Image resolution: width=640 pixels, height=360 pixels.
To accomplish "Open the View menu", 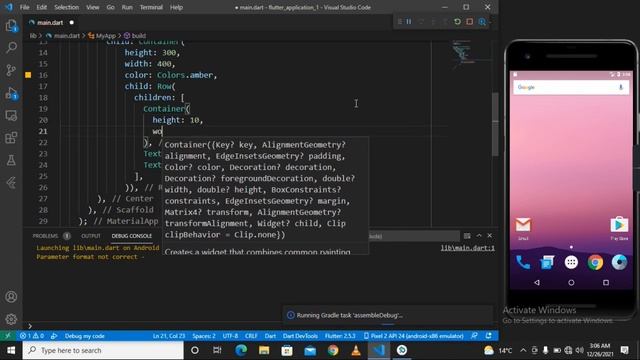I will (93, 7).
